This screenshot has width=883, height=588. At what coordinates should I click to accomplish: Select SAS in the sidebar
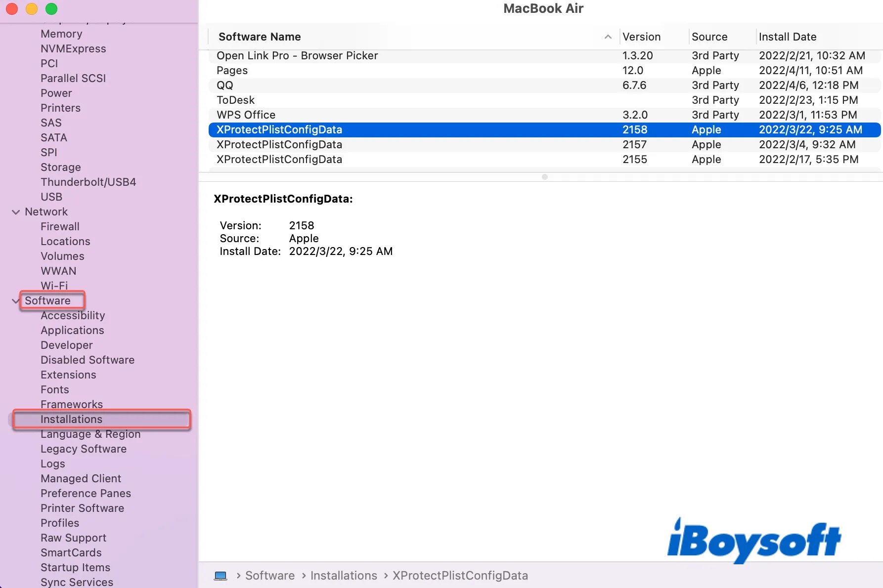[x=51, y=123]
